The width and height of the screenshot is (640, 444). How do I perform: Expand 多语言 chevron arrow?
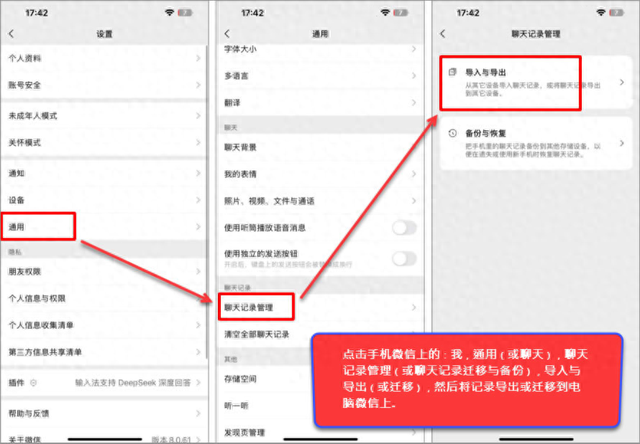[x=413, y=76]
